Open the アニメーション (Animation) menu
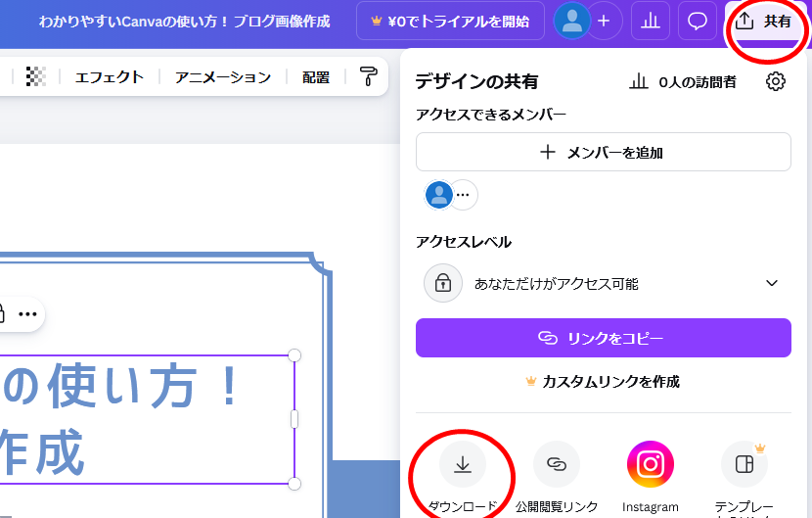Image resolution: width=812 pixels, height=518 pixels. point(223,77)
